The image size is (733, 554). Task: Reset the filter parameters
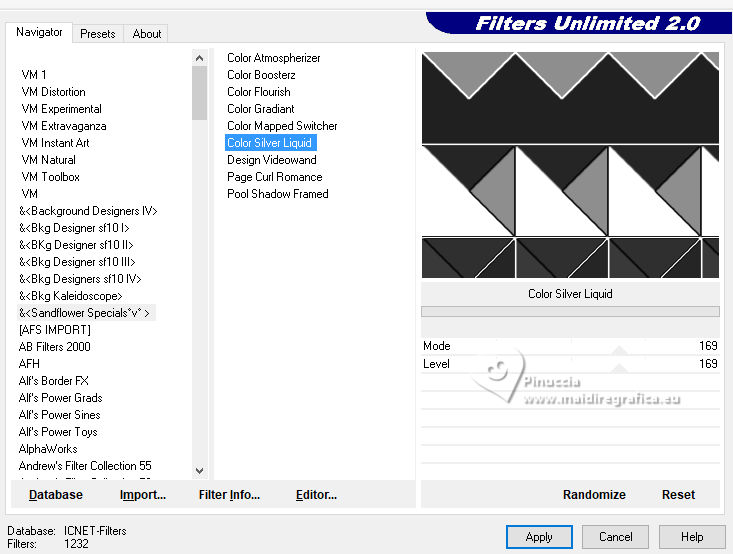coord(678,495)
